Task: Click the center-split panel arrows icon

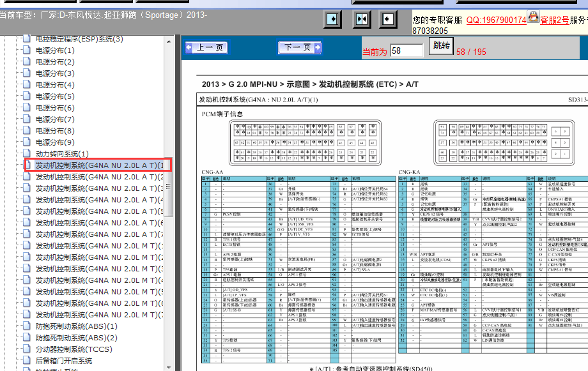Action: 362,19
